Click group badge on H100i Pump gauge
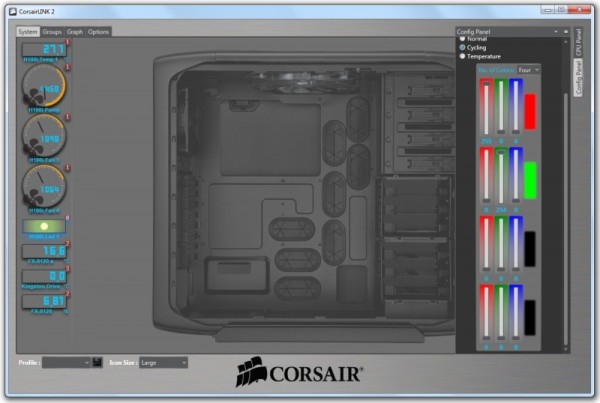Image resolution: width=600 pixels, height=403 pixels. (68, 67)
